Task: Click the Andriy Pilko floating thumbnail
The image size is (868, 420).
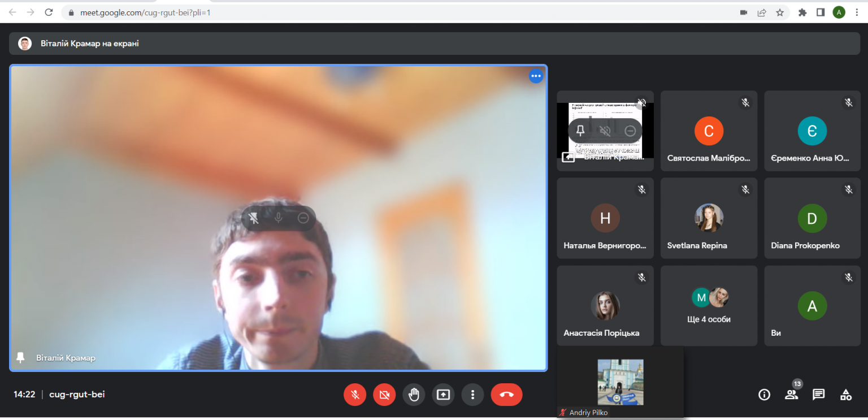Action: (620, 383)
